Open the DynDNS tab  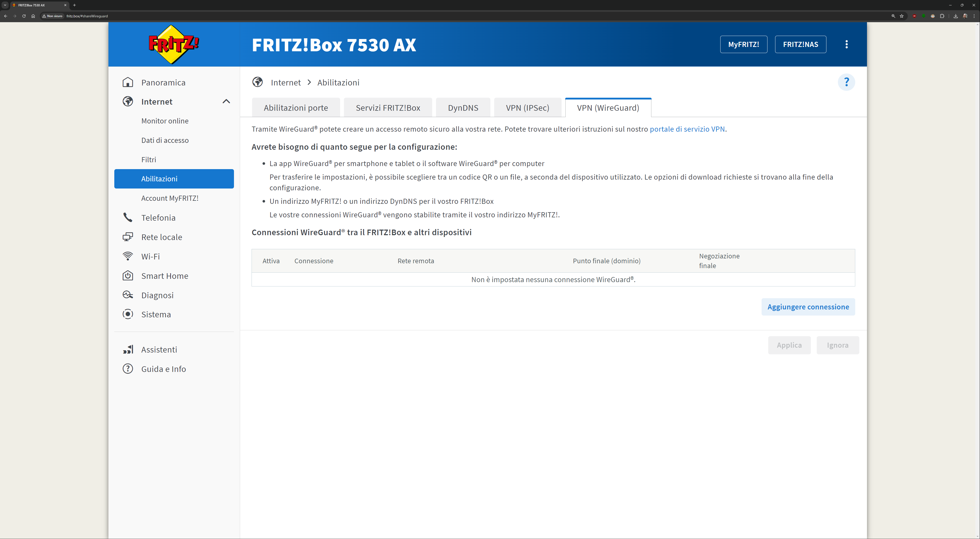(x=463, y=108)
